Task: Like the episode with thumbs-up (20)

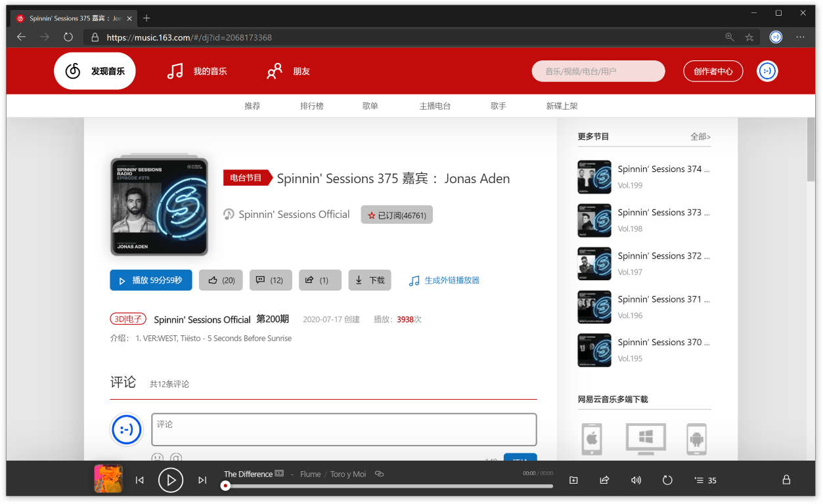Action: (221, 280)
